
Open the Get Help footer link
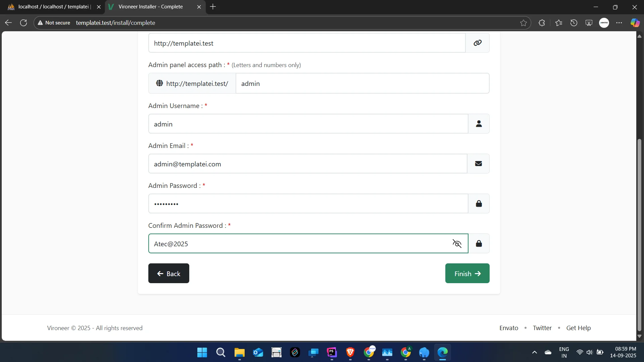click(578, 328)
